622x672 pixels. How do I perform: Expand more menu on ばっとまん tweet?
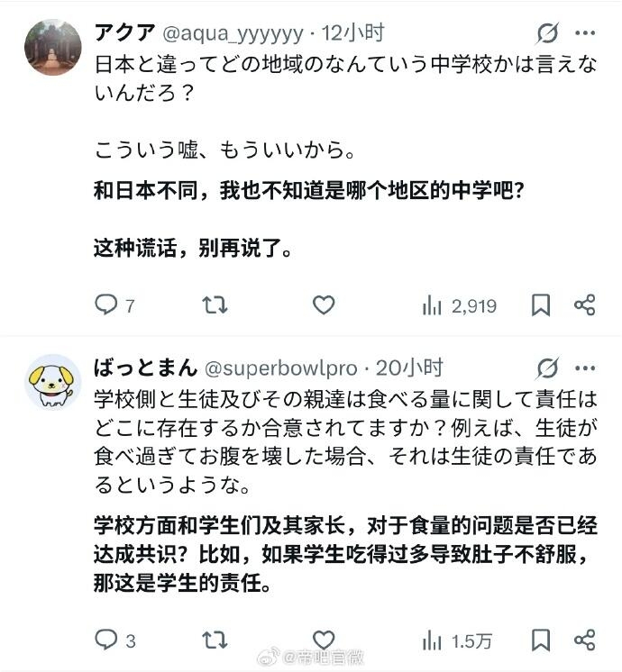click(x=585, y=368)
